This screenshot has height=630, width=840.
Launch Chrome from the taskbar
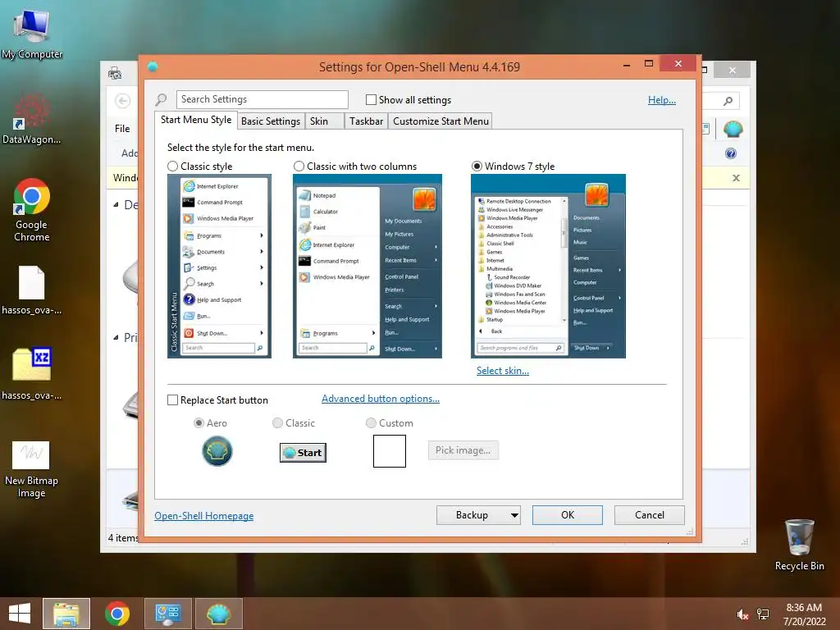click(x=117, y=614)
